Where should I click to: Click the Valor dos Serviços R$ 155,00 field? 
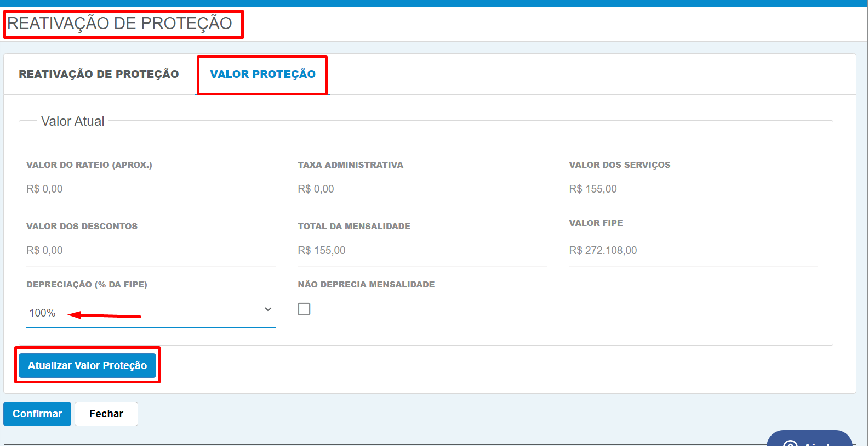tap(693, 189)
